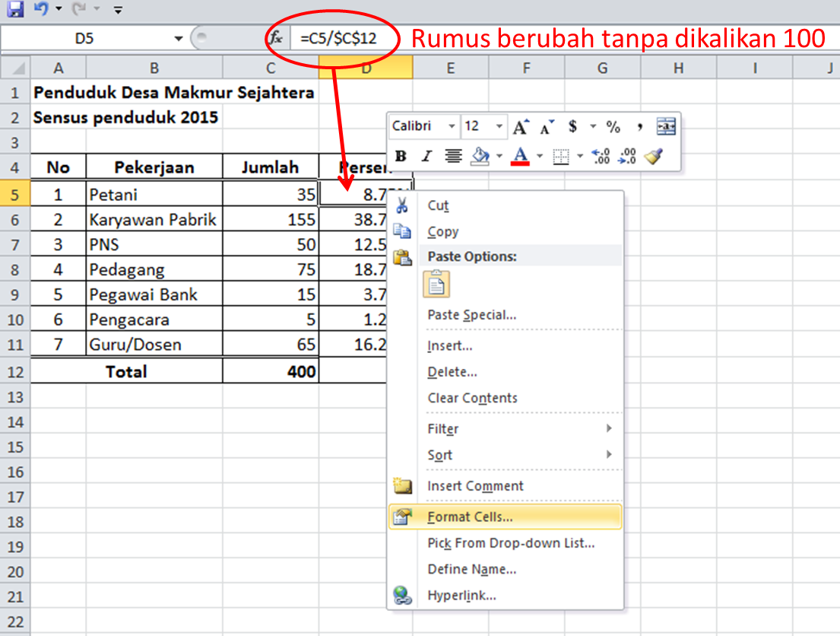
Task: Open the Name Box dropdown arrow
Action: (x=179, y=39)
